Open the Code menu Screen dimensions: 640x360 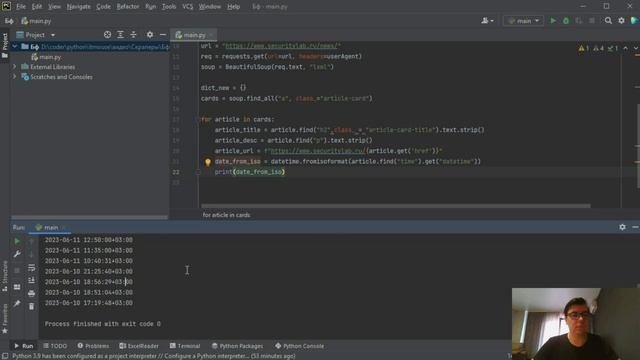coord(103,7)
